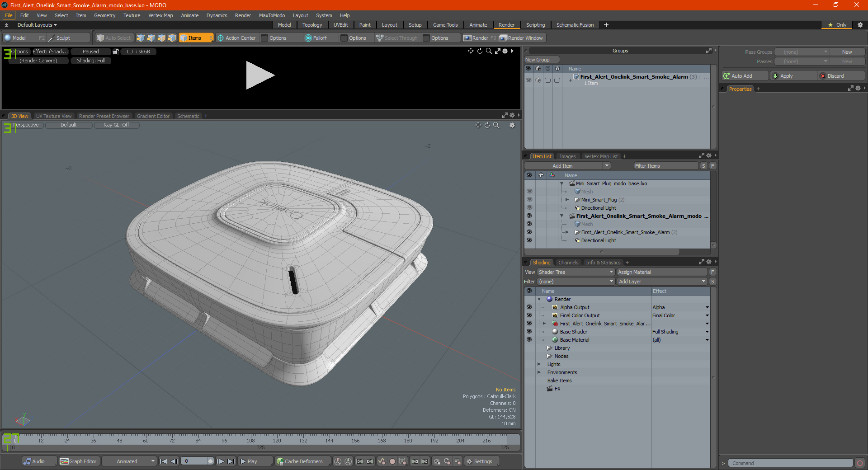
Task: Open the Add Layer dropdown
Action: [x=662, y=282]
